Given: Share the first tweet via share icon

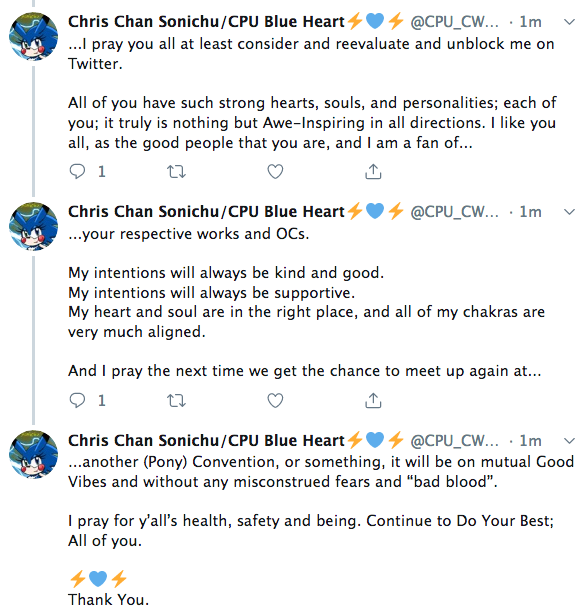Looking at the screenshot, I should pos(373,171).
